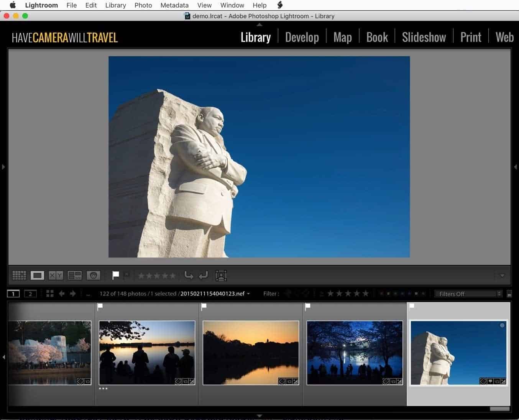The image size is (519, 420).
Task: Click filmstrip grid shortcut icon
Action: click(x=50, y=294)
